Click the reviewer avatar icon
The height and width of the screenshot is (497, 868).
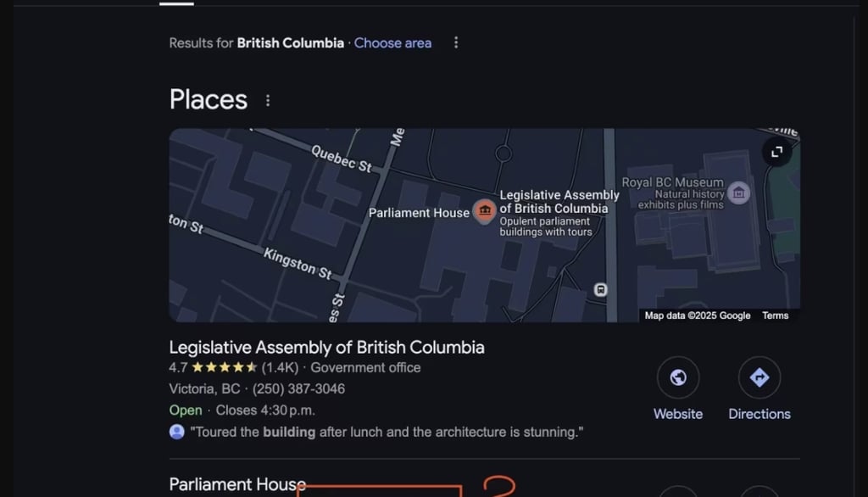[x=176, y=432]
